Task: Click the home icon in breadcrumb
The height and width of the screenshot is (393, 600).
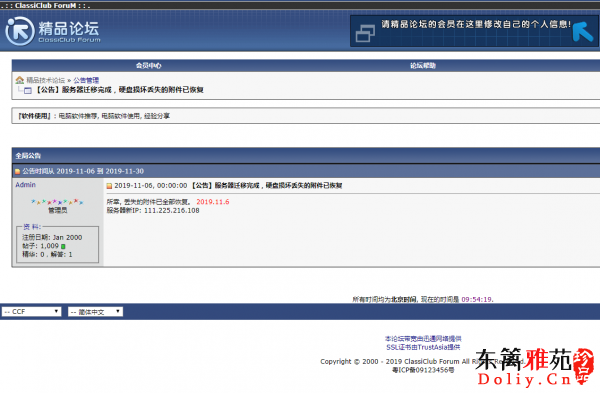Action: pos(20,80)
